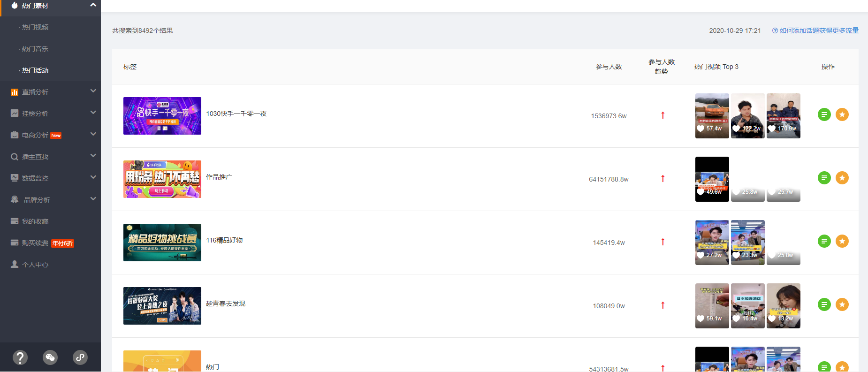Click the 挂榜分析 trend icon

[x=15, y=114]
